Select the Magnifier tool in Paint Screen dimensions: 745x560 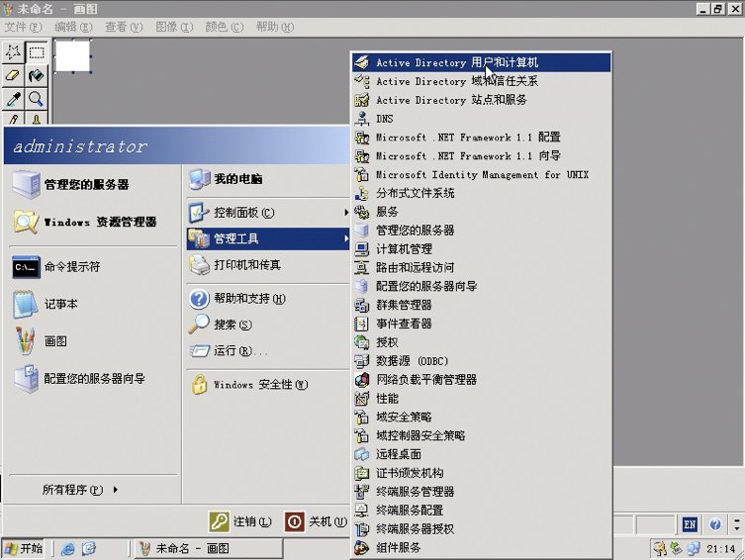tap(37, 98)
